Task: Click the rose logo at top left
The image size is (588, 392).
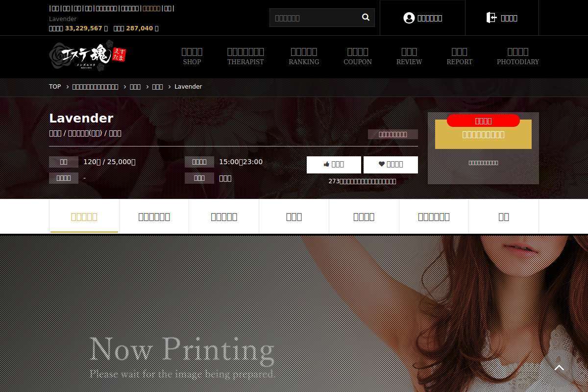Action: [x=88, y=56]
